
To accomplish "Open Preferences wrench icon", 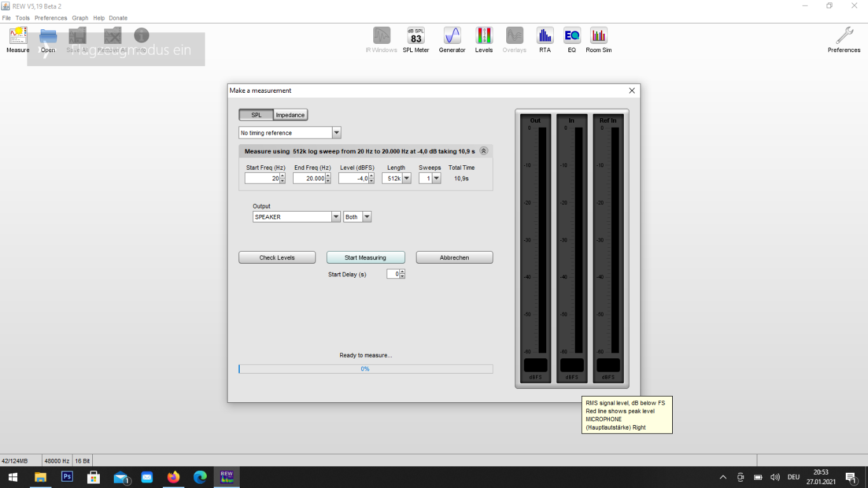I will click(x=844, y=39).
